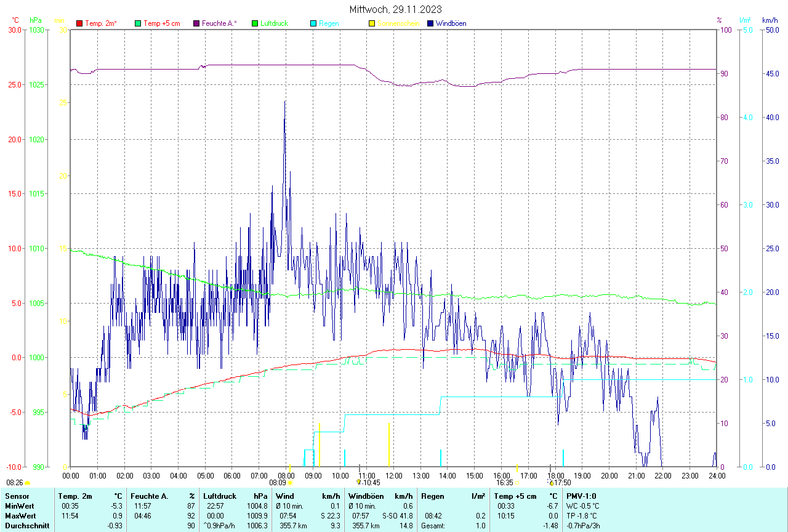Click the 'PMV-1:0' column header

coord(582,496)
